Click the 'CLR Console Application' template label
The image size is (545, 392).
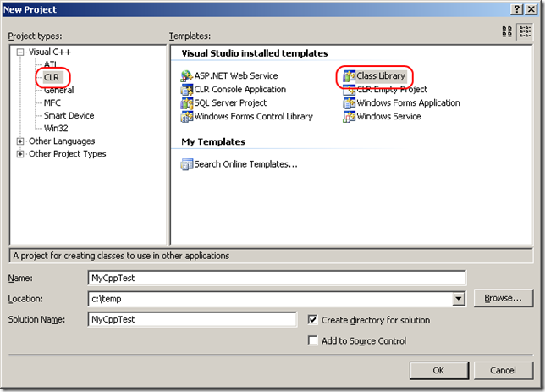tap(240, 90)
